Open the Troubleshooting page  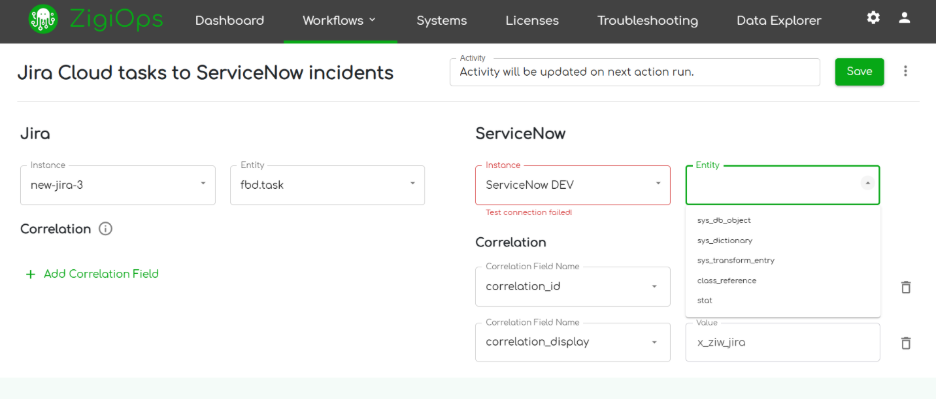click(648, 20)
